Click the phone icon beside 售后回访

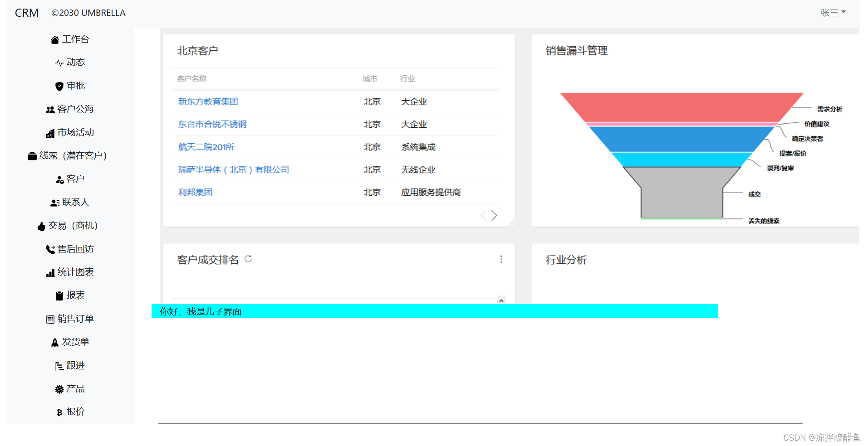(x=50, y=249)
